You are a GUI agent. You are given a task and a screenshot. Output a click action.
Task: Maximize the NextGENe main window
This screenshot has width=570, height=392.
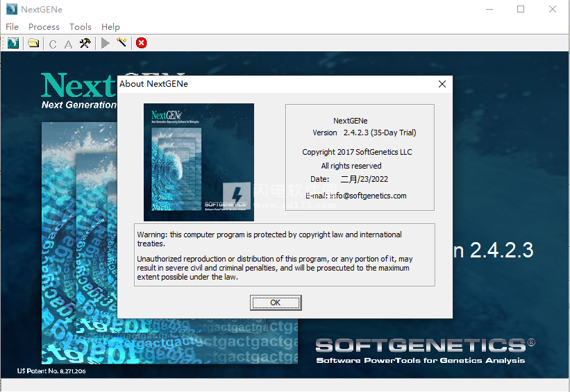(x=521, y=9)
